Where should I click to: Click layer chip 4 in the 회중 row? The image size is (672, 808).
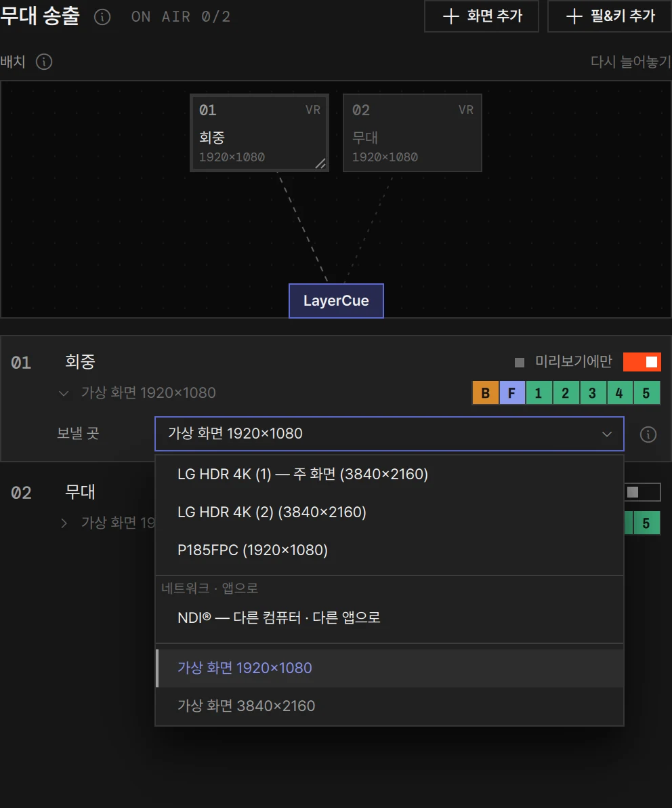619,393
